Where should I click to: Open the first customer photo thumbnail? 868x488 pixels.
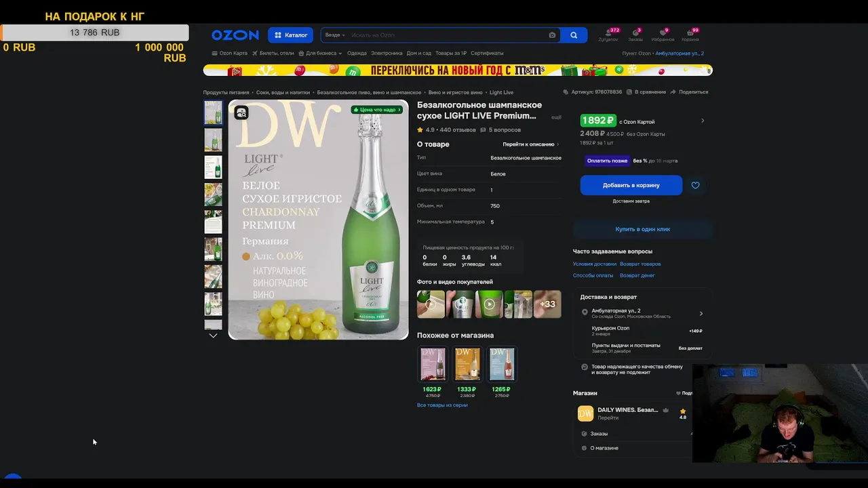coord(431,304)
